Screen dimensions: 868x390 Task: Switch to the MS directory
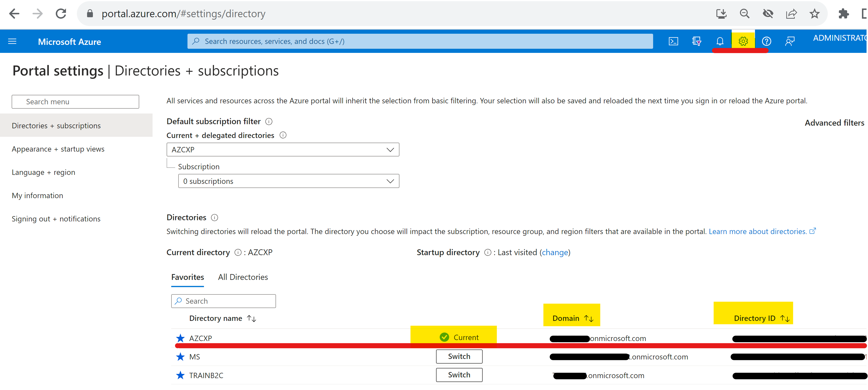459,357
